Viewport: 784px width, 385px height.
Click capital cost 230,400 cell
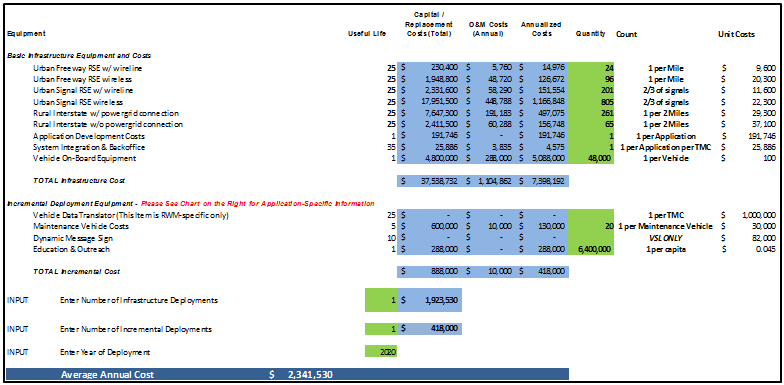click(430, 68)
